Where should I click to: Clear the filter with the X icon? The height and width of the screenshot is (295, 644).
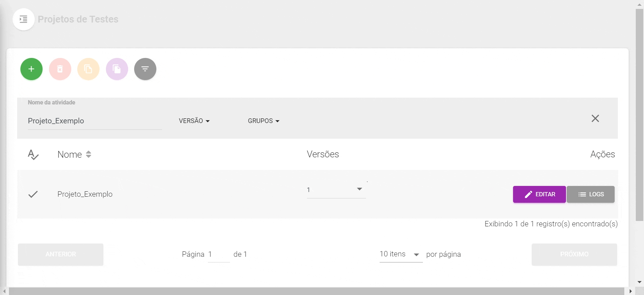[595, 118]
